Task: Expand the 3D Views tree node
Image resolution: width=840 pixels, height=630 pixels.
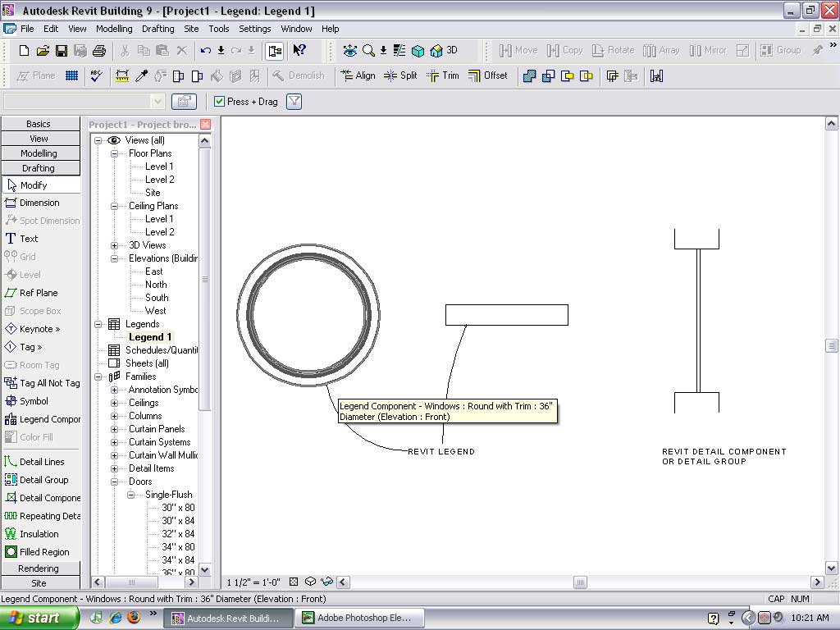Action: click(115, 245)
